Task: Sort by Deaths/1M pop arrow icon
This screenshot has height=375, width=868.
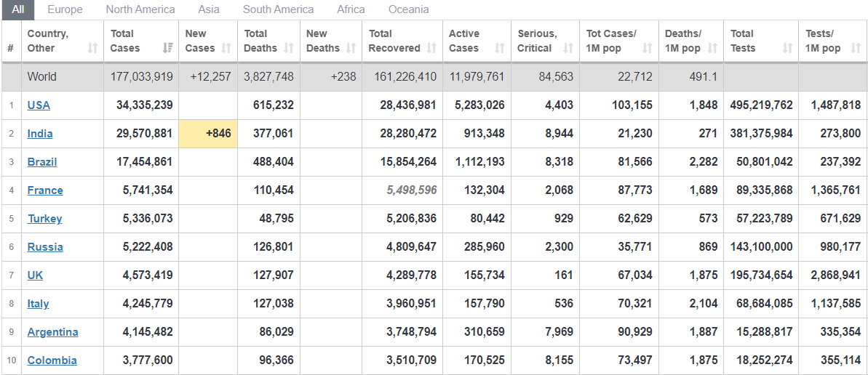Action: [712, 49]
